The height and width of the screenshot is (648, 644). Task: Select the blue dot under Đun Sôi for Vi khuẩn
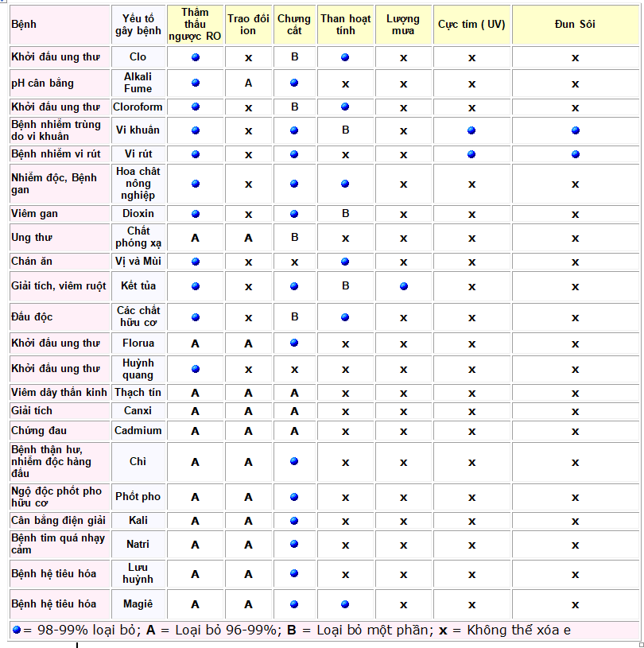576,130
